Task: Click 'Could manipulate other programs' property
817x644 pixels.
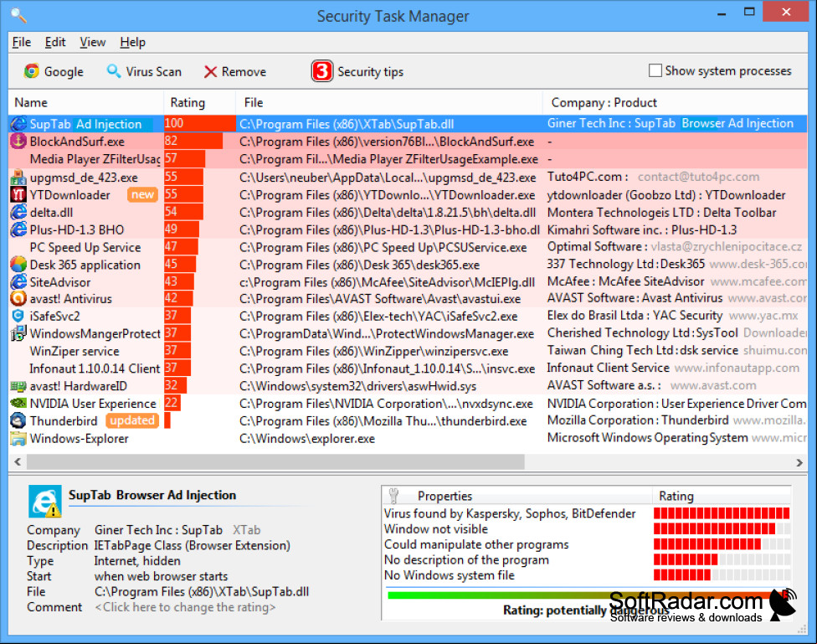Action: point(476,544)
